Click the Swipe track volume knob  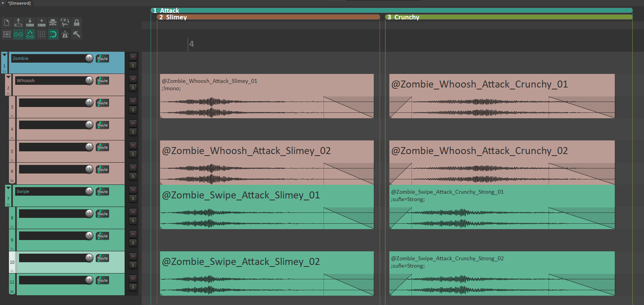click(89, 191)
